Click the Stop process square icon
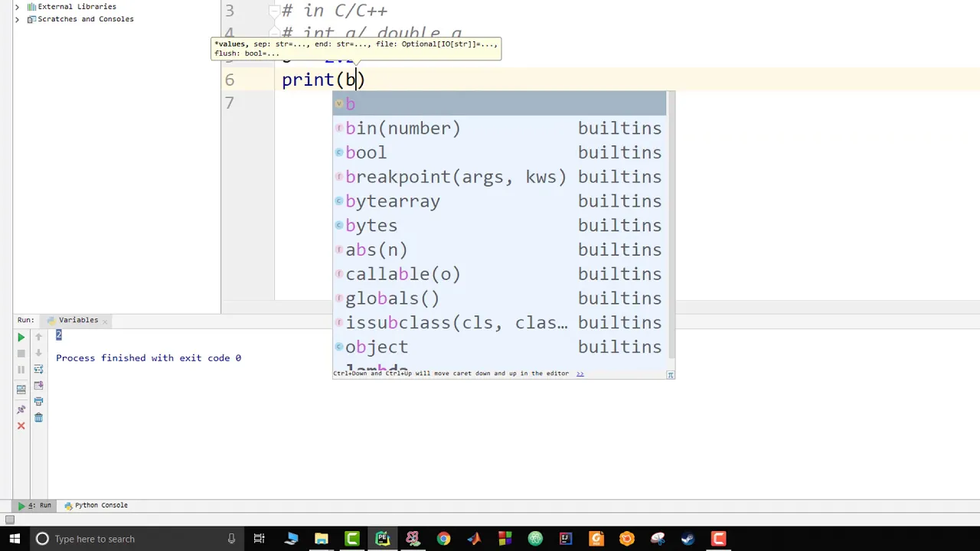The image size is (980, 551). tap(21, 354)
